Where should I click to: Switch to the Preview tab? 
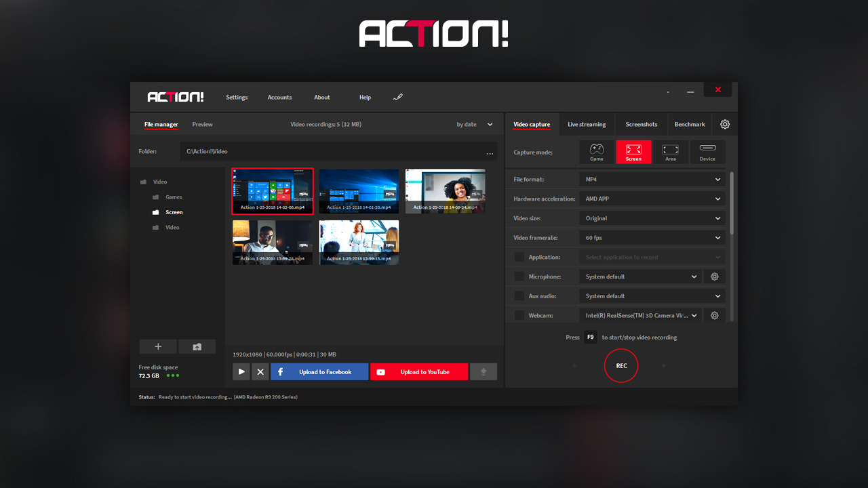pyautogui.click(x=202, y=124)
